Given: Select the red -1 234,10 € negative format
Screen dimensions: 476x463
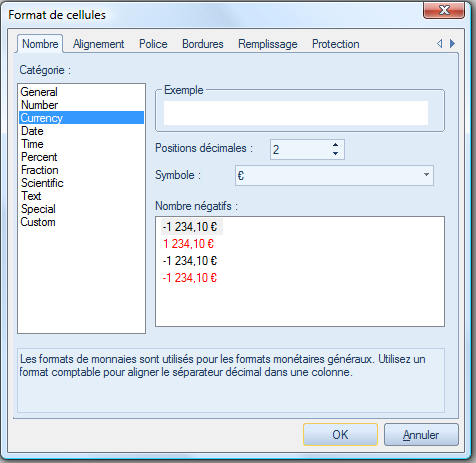Looking at the screenshot, I should [190, 277].
